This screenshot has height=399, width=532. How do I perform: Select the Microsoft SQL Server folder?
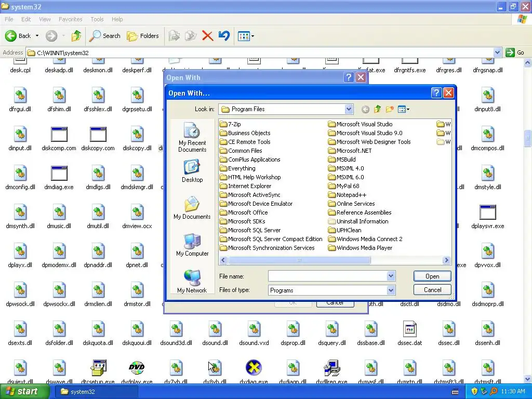click(x=250, y=230)
